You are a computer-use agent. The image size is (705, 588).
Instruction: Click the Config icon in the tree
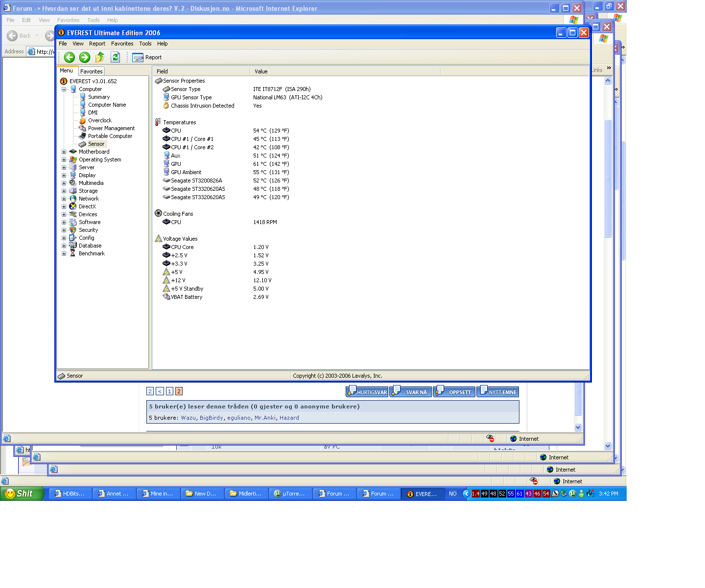click(x=73, y=238)
